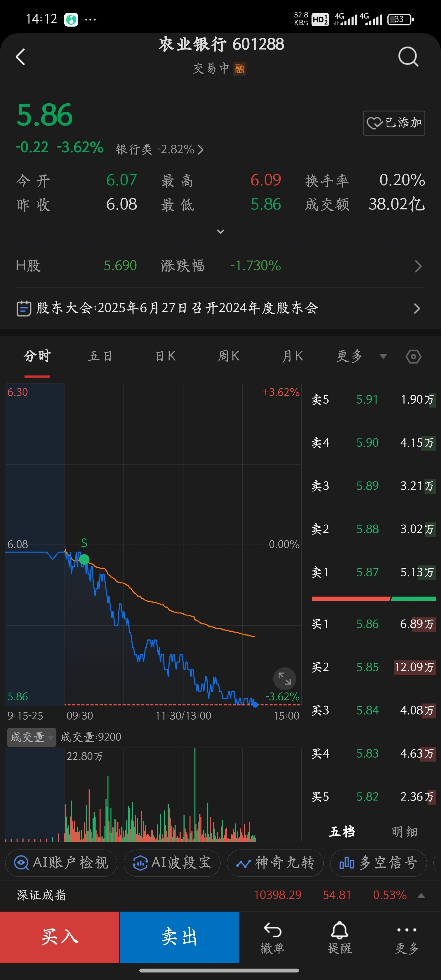Viewport: 441px width, 980px height.
Task: Tap the green S sell marker
Action: (84, 559)
